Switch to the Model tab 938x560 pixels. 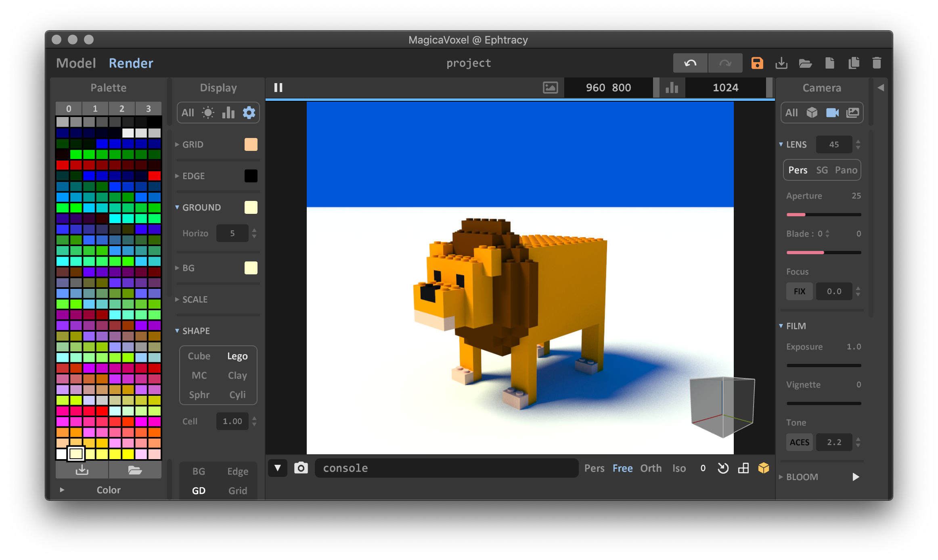click(76, 63)
